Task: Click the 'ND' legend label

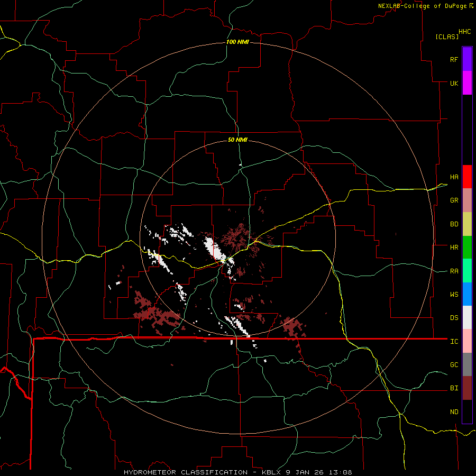Action: tap(454, 412)
